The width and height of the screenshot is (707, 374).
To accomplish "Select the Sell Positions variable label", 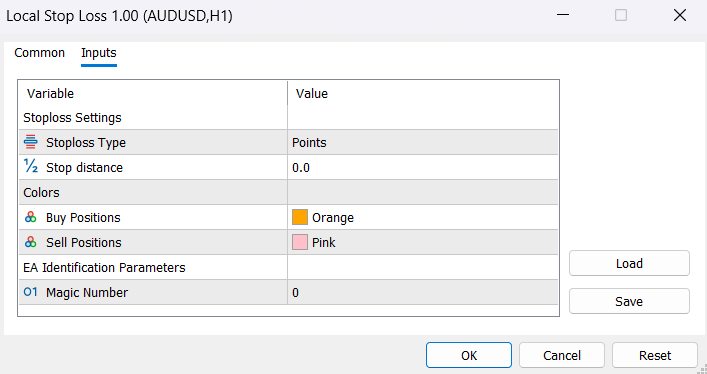I will point(83,242).
